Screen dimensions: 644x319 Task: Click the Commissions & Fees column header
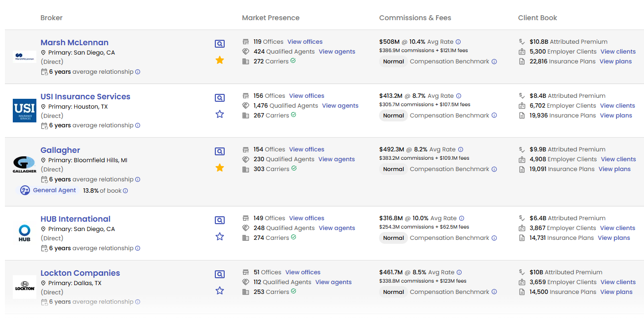415,18
